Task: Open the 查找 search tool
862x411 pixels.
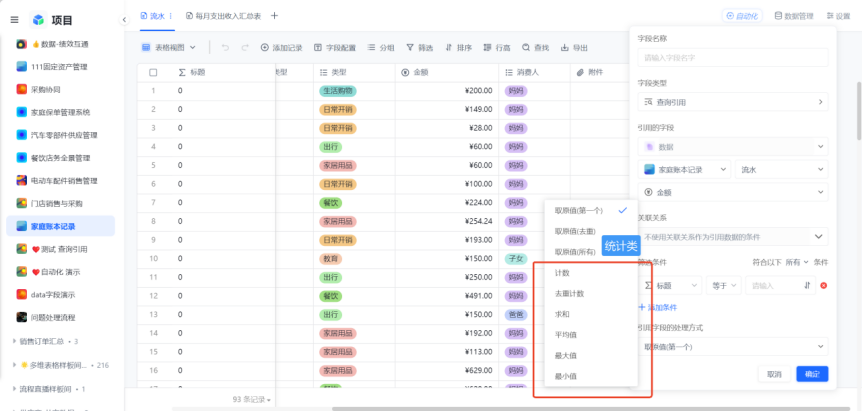Action: point(535,48)
